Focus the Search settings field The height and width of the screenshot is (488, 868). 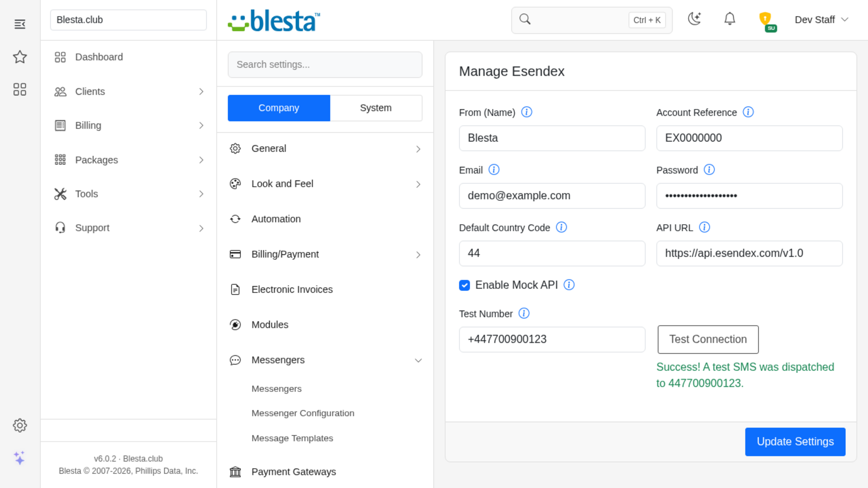[x=325, y=65]
